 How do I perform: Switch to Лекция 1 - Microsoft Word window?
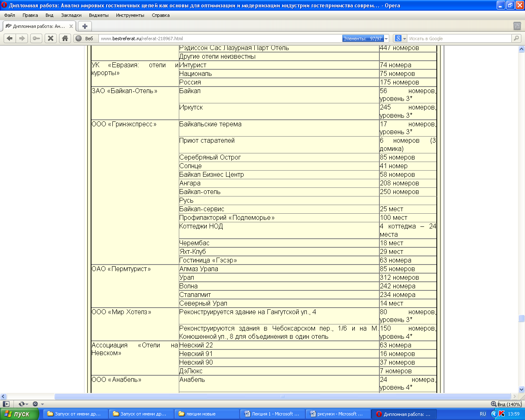(272, 414)
